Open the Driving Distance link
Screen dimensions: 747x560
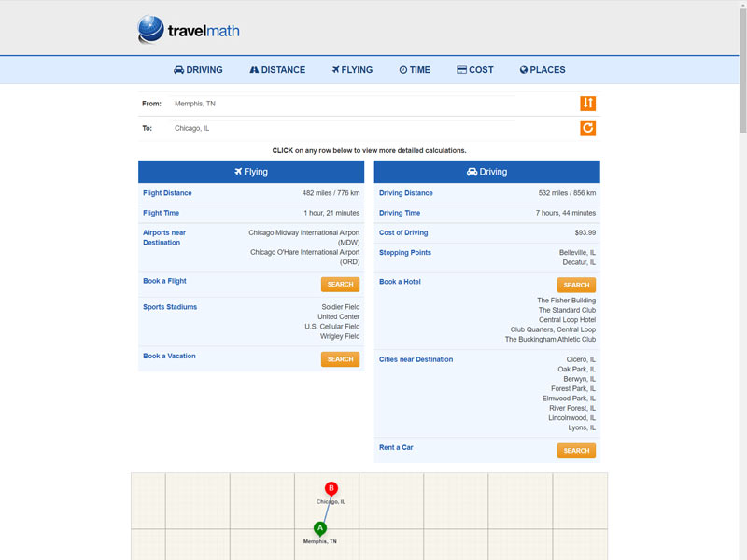coord(406,193)
